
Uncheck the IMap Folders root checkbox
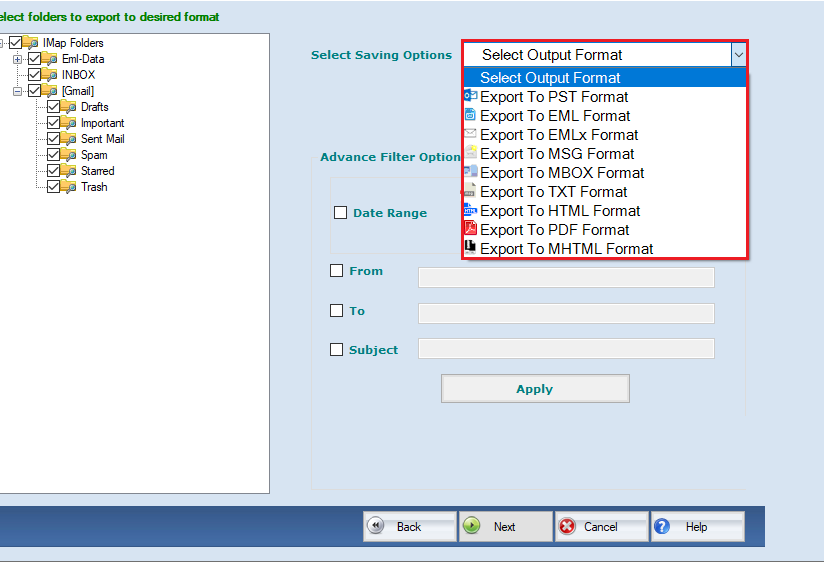click(15, 43)
